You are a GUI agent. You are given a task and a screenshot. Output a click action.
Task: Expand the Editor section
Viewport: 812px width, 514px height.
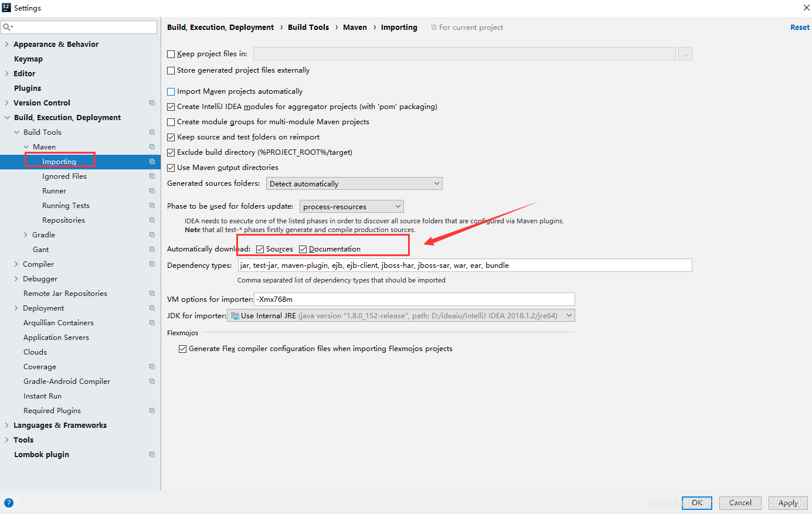point(6,73)
